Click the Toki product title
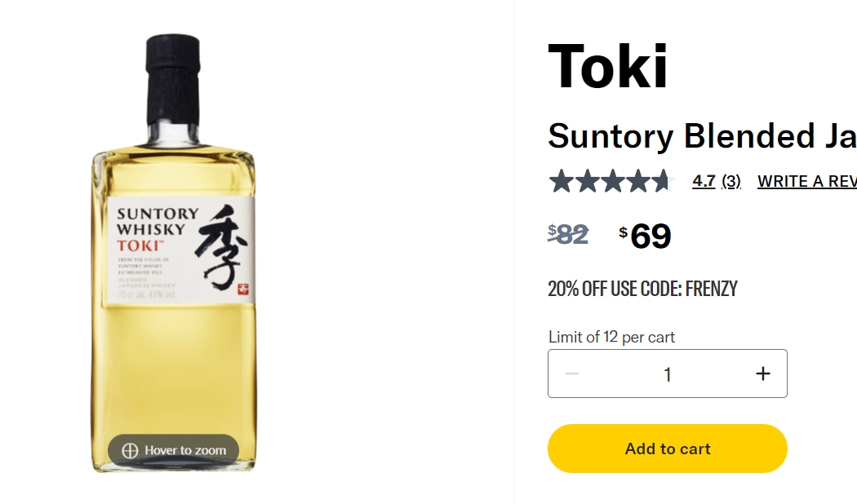Screen dimensions: 857x504 tap(608, 66)
